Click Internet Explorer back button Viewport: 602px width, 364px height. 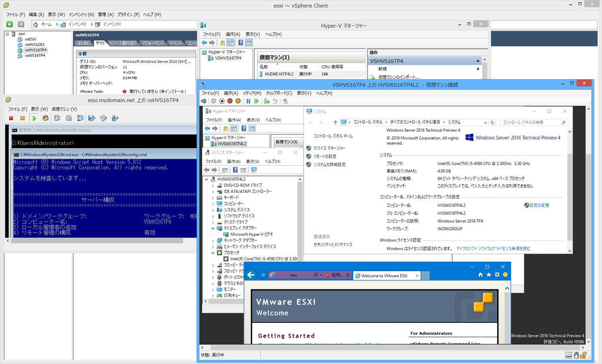pyautogui.click(x=250, y=275)
